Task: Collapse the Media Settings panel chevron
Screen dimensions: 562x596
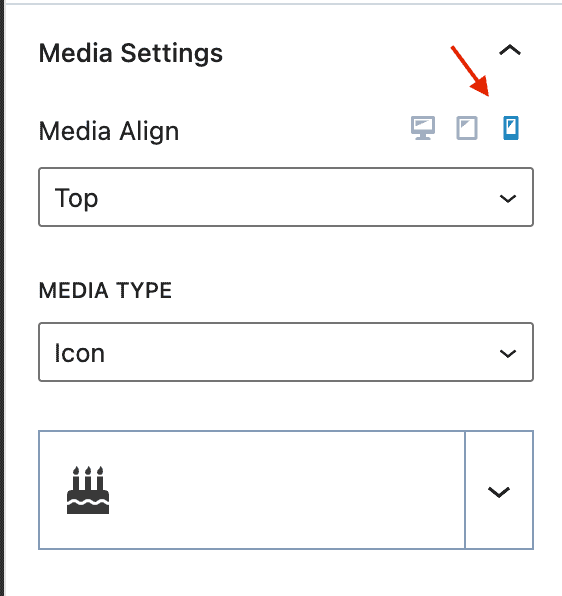Action: [x=510, y=51]
